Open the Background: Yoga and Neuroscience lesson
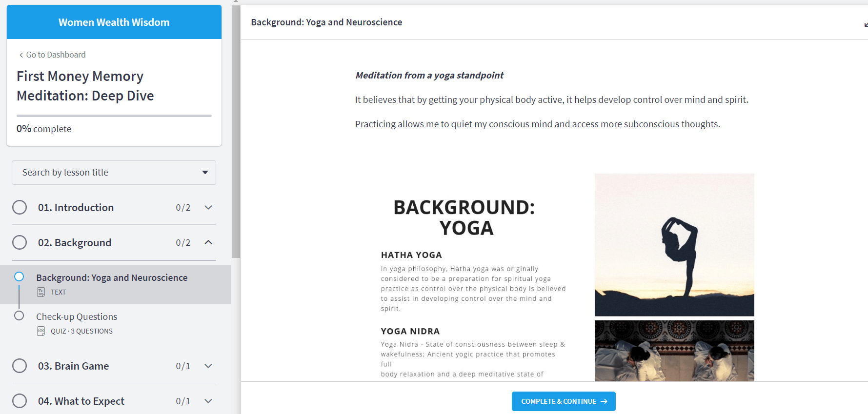Screen dimensions: 868x414 click(115, 285)
